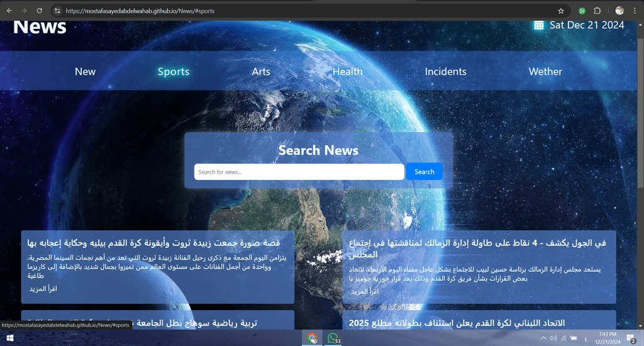Click the browser address bar URL
The image size is (644, 346).
tap(140, 11)
